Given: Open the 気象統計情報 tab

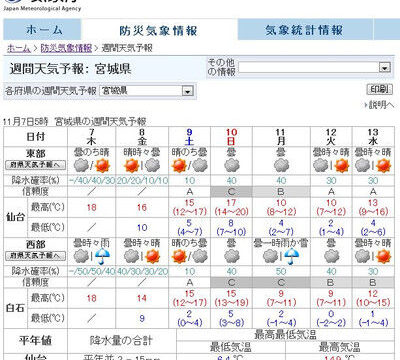Looking at the screenshot, I should coord(305,30).
